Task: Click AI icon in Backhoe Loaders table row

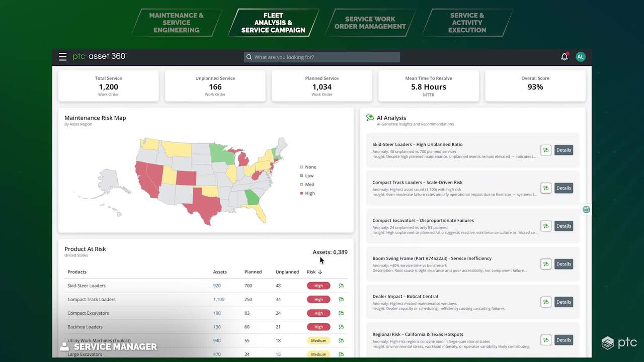Action: (x=341, y=327)
